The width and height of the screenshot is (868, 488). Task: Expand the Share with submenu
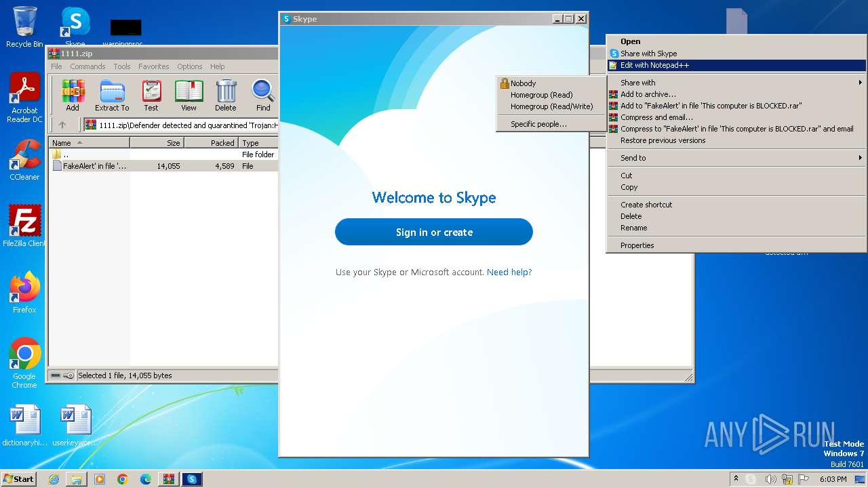pyautogui.click(x=736, y=83)
